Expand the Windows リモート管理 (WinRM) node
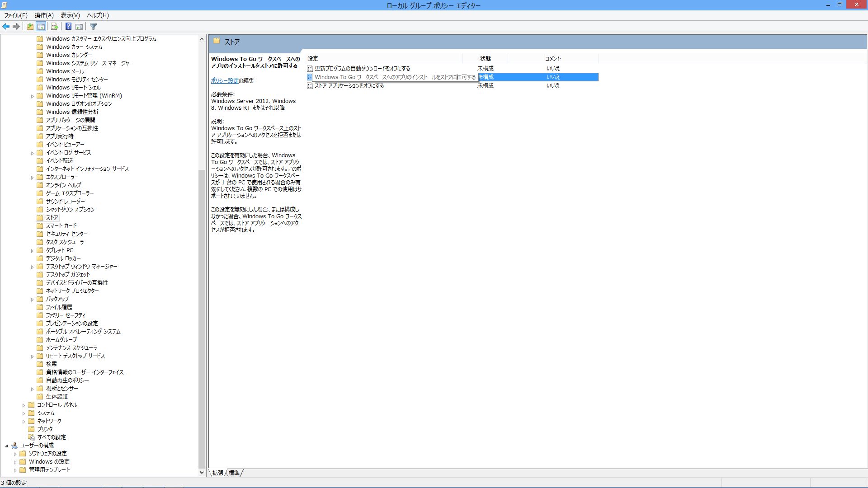This screenshot has height=488, width=868. coord(32,96)
